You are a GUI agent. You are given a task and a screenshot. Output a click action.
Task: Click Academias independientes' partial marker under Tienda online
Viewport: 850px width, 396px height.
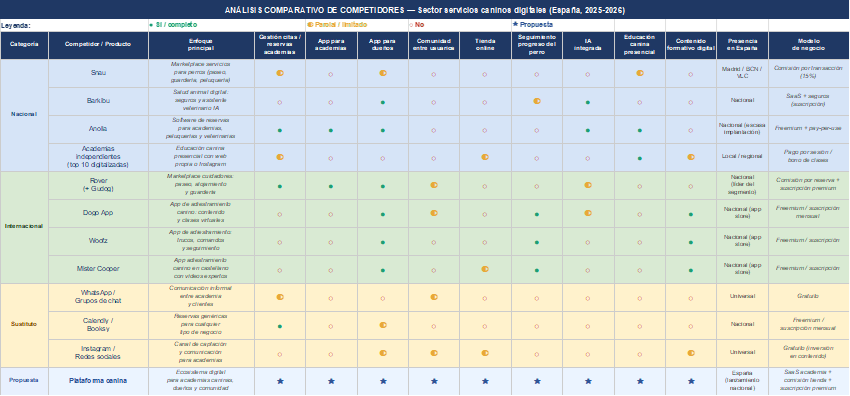(485, 157)
